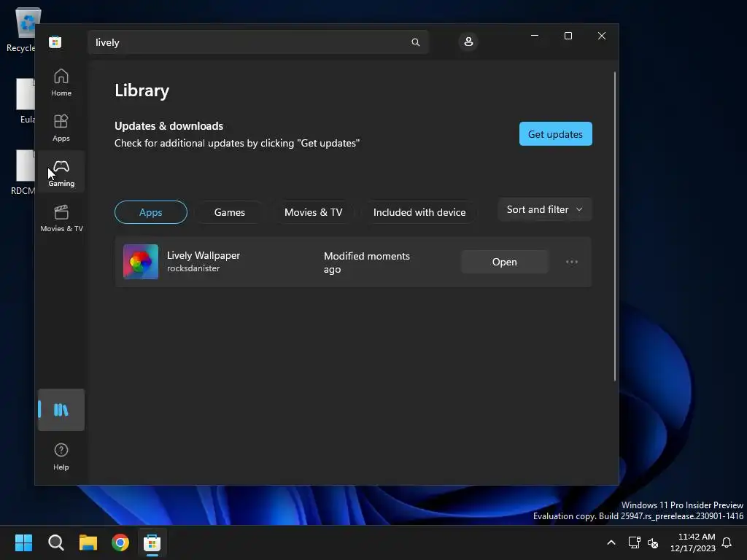This screenshot has width=747, height=560.
Task: Expand the Sort and filter dropdown
Action: pos(544,209)
